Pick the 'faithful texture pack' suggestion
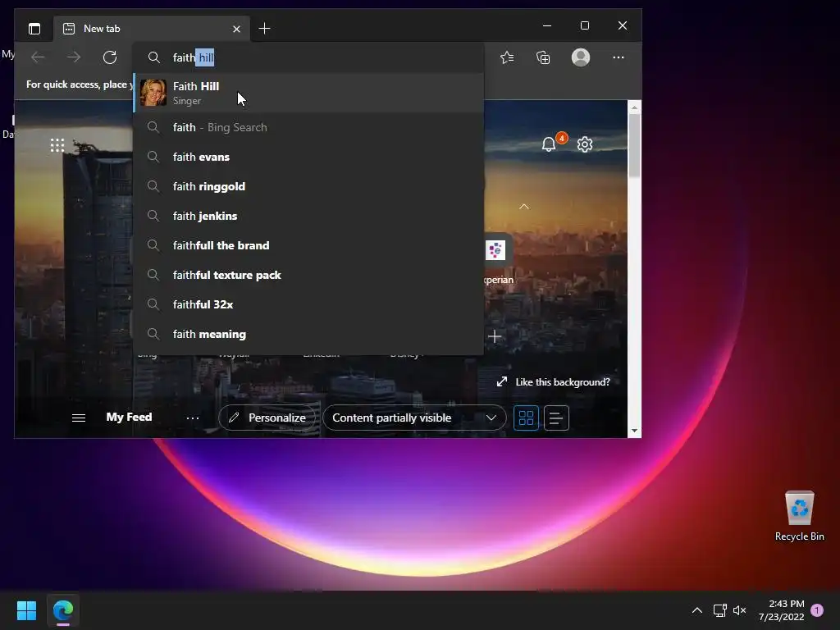 (308, 275)
